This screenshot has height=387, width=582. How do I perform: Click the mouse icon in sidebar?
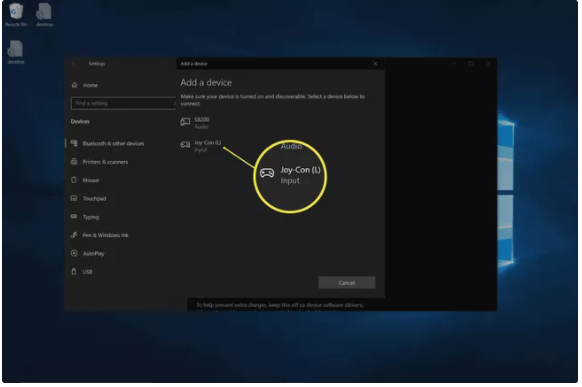[x=74, y=180]
